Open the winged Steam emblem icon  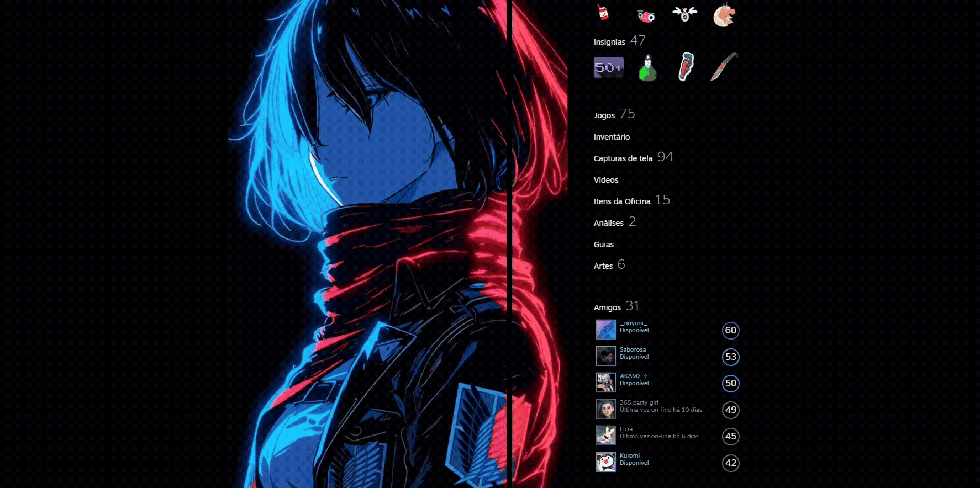coord(685,14)
